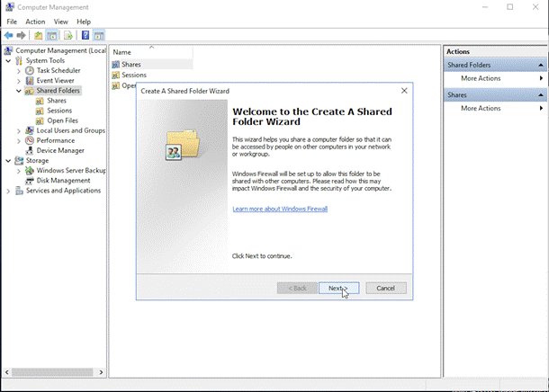Click the tree pane horizontal scrollbar thumb
The image size is (549, 392).
pyautogui.click(x=52, y=372)
